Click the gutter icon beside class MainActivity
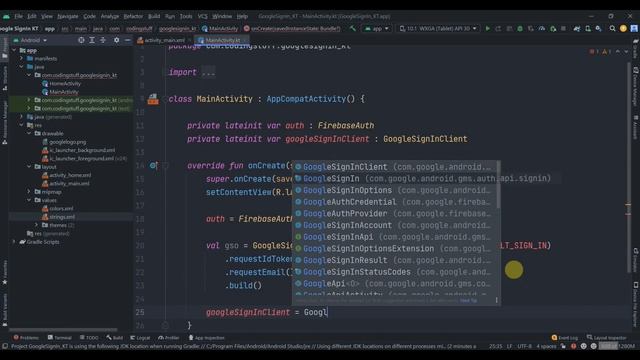 (x=153, y=99)
